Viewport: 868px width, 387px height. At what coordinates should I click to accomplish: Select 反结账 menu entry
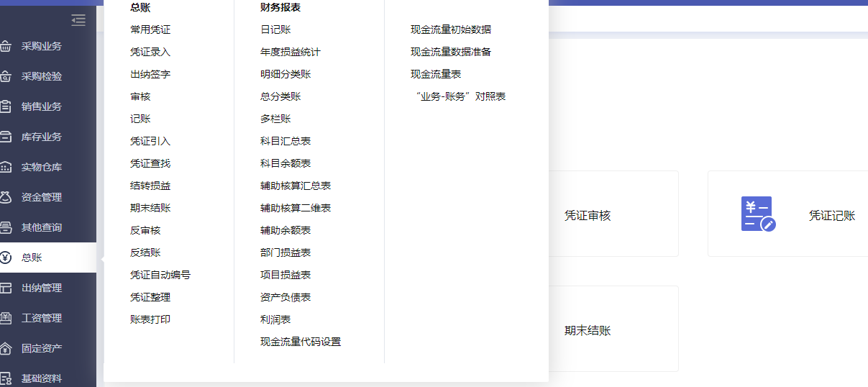(145, 252)
